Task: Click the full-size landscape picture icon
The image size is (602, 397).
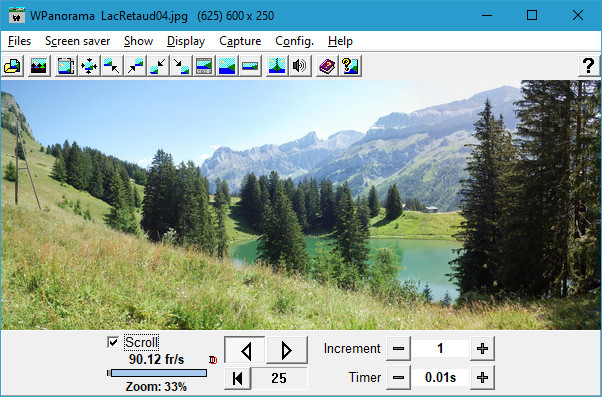Action: pos(227,66)
